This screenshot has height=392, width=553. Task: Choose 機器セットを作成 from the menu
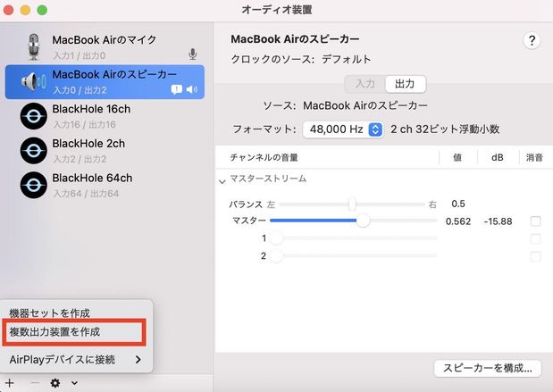(x=49, y=313)
